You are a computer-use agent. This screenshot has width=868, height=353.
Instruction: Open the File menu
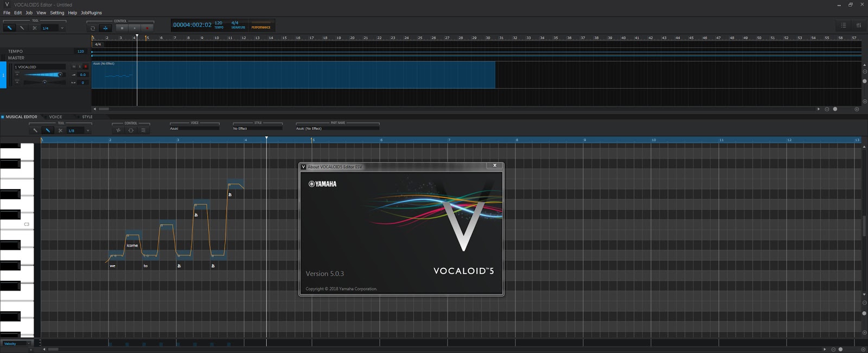(7, 12)
